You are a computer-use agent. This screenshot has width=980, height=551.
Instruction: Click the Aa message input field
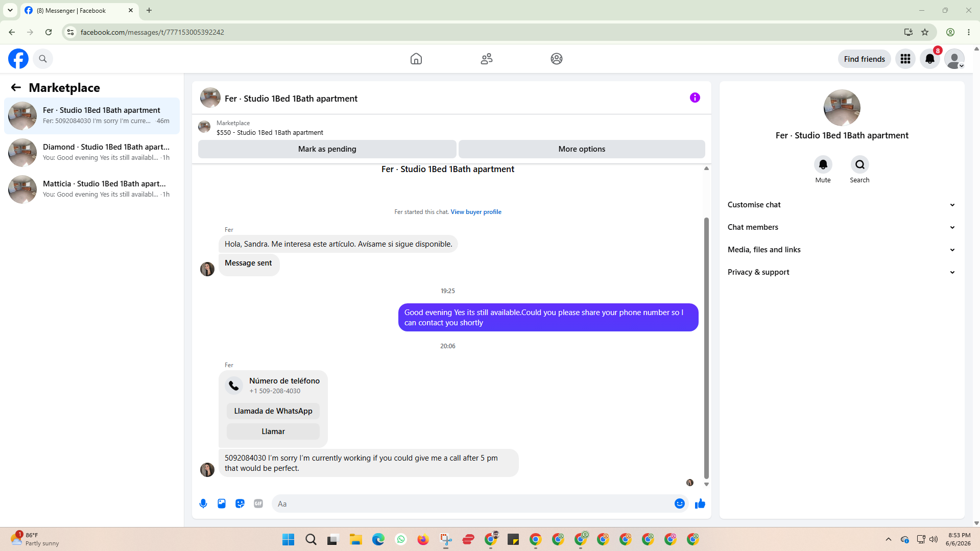(x=473, y=504)
